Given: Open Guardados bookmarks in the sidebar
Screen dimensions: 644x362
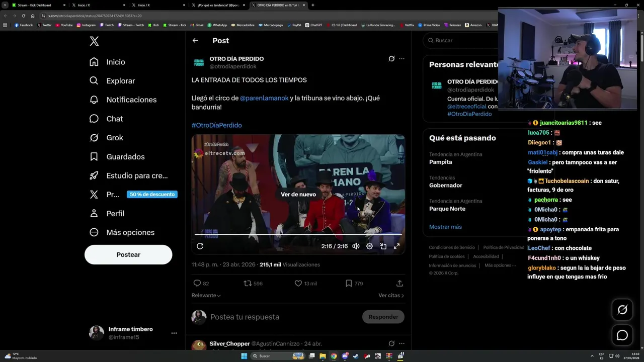Looking at the screenshot, I should pos(117,157).
